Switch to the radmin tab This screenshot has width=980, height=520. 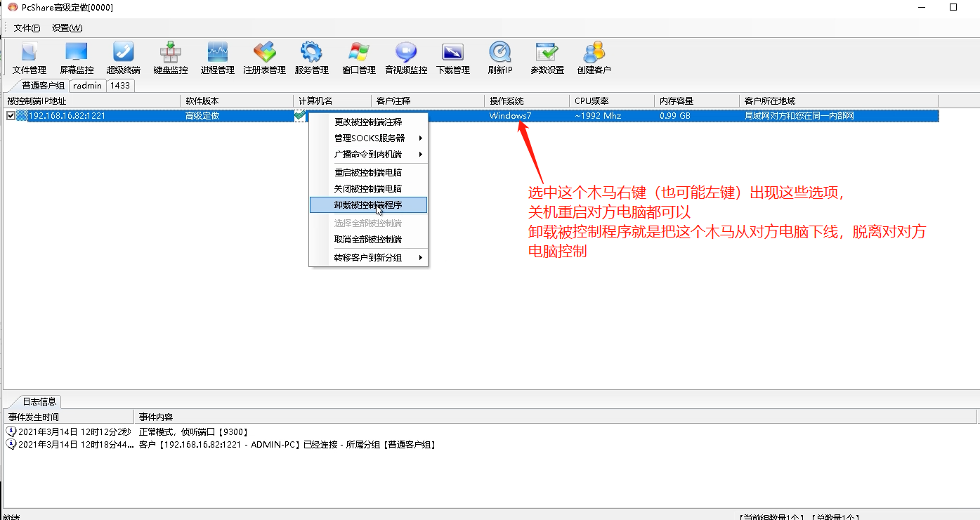pyautogui.click(x=88, y=85)
